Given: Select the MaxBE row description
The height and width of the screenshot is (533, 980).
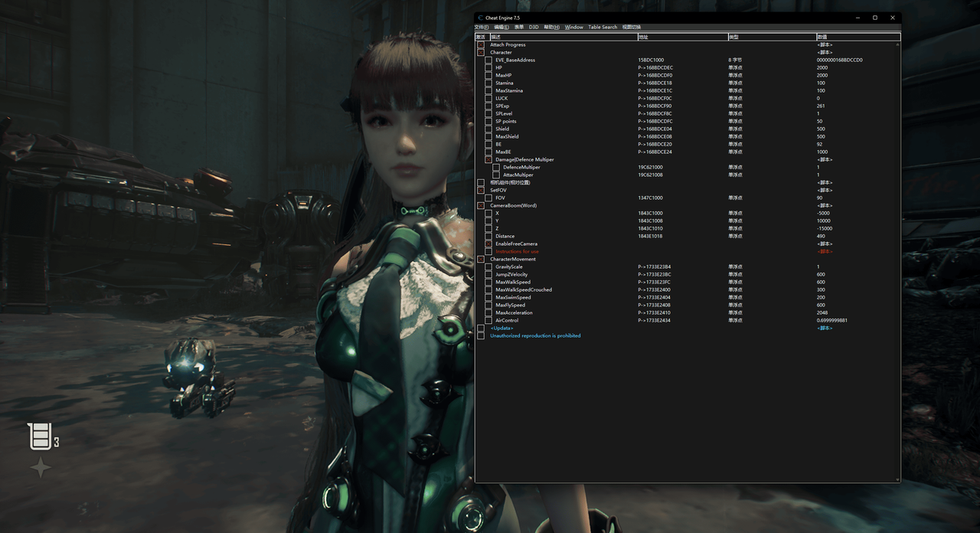Looking at the screenshot, I should [x=502, y=152].
